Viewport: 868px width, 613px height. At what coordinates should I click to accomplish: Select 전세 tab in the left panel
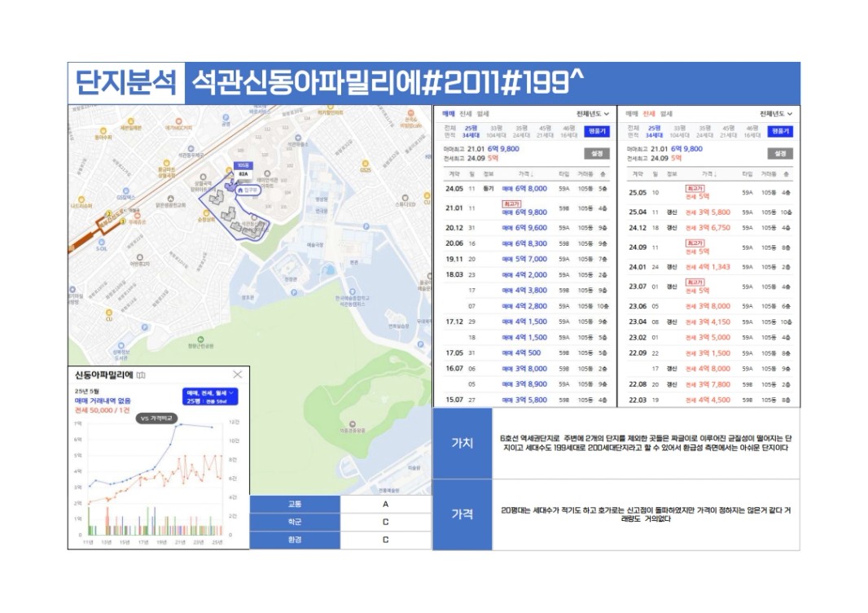pyautogui.click(x=466, y=114)
